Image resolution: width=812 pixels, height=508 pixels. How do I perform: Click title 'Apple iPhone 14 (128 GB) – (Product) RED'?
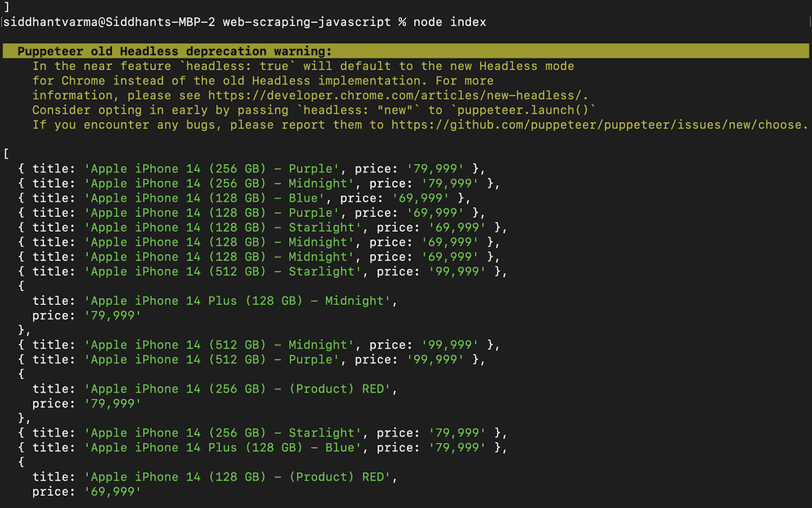click(x=237, y=477)
